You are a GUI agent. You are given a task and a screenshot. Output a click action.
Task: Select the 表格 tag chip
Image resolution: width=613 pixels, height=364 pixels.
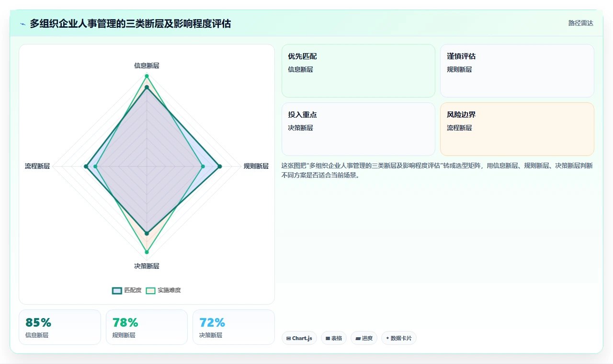point(334,338)
